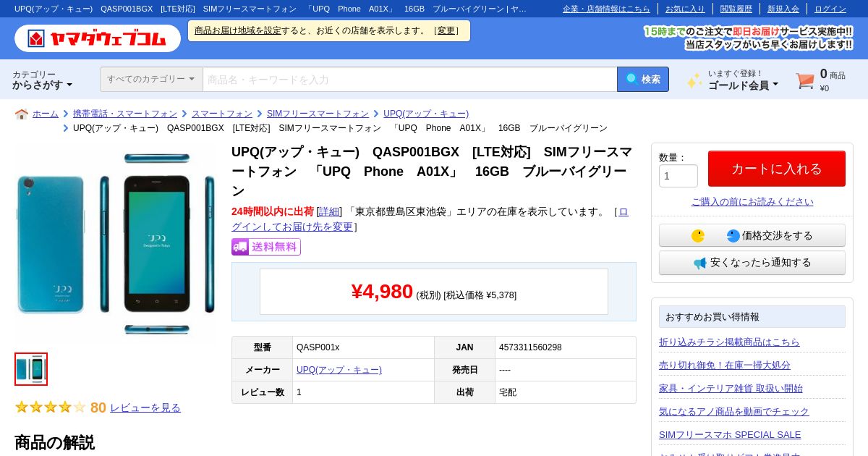Image resolution: width=868 pixels, height=456 pixels.
Task: Go to UPQ(アップ・キュー) breadcrumb link
Action: [x=426, y=114]
